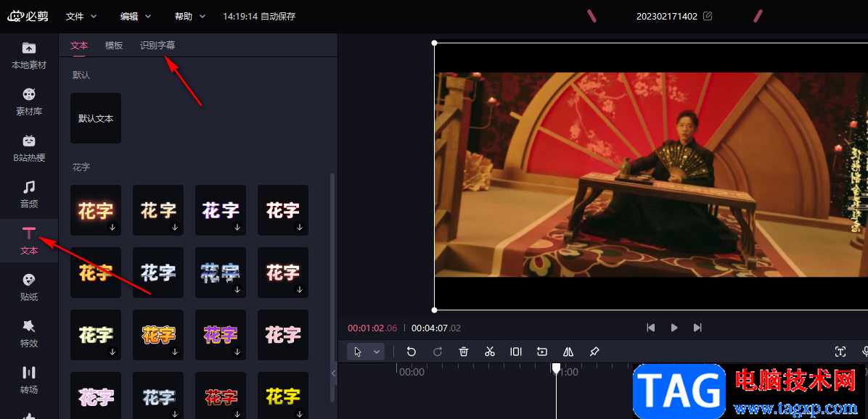Image resolution: width=868 pixels, height=419 pixels.
Task: Click the subtitle recognition T icon
Action: click(x=840, y=352)
